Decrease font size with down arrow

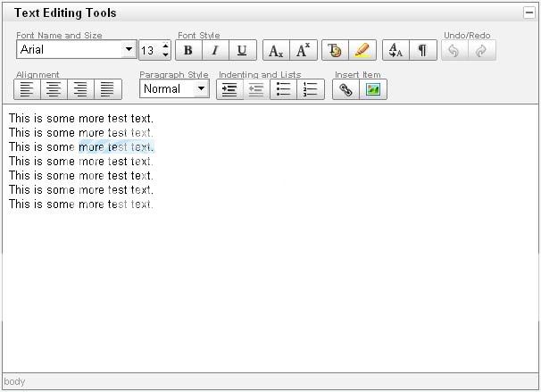coord(166,54)
